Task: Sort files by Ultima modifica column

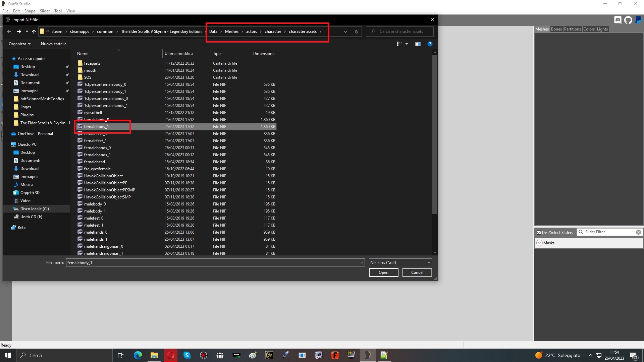Action: [179, 54]
